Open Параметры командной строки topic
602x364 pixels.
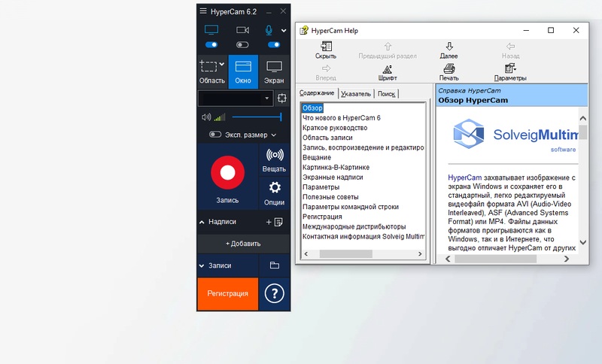(x=351, y=207)
